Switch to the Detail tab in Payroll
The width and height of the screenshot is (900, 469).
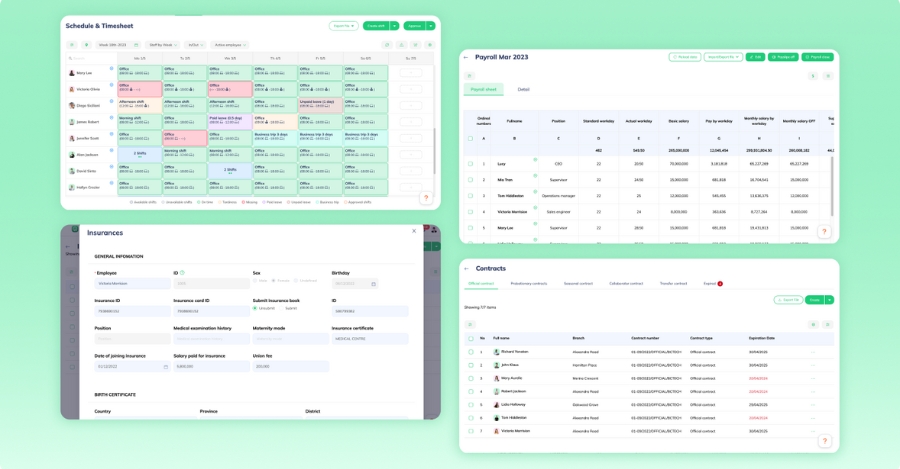point(523,89)
